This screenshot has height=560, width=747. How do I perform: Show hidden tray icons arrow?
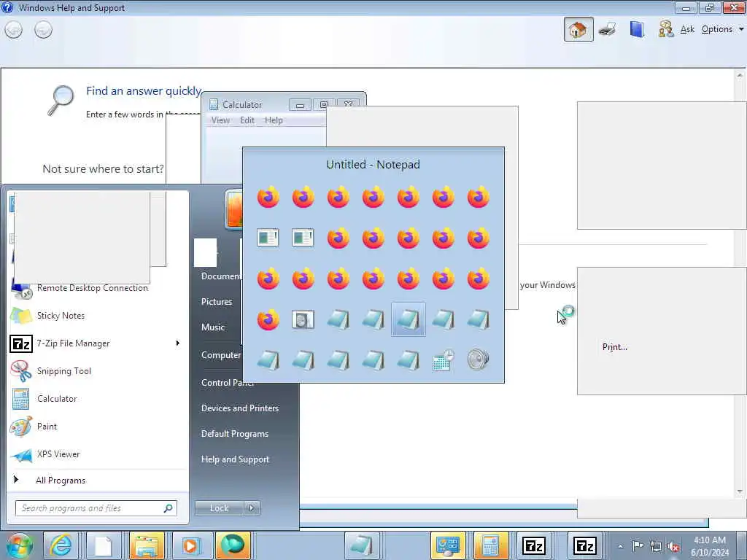click(620, 546)
